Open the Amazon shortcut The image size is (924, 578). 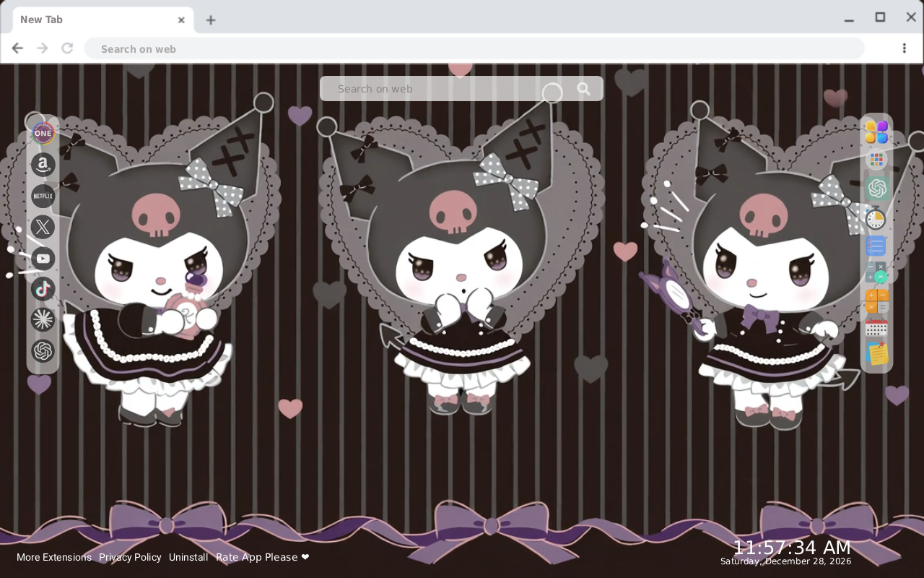pyautogui.click(x=43, y=165)
